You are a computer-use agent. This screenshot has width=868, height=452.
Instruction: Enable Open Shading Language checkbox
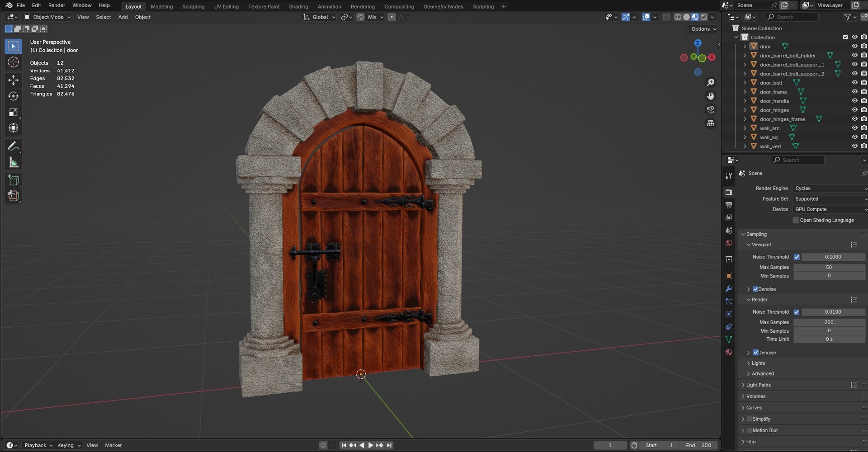tap(796, 220)
